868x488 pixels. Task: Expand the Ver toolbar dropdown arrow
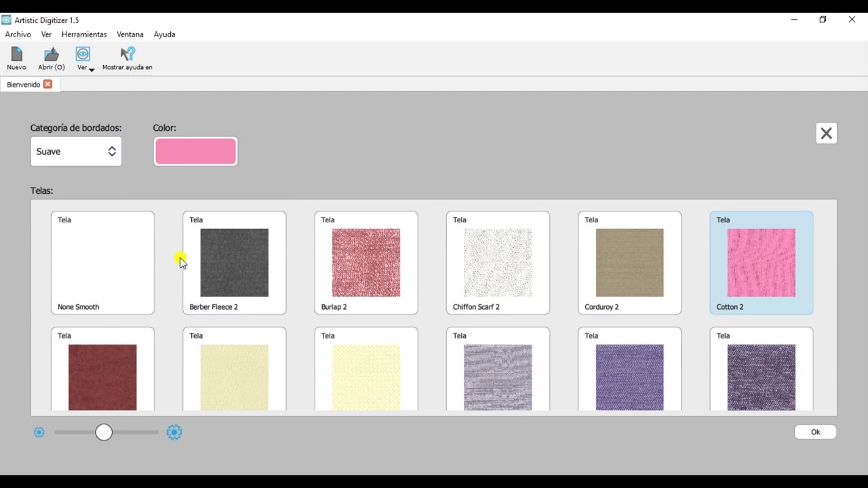tap(92, 69)
